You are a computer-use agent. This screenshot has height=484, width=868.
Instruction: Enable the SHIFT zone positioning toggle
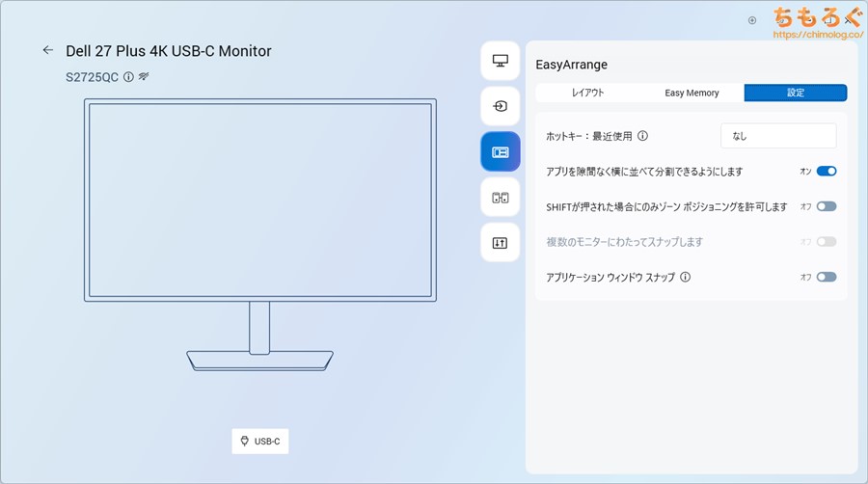tap(826, 206)
